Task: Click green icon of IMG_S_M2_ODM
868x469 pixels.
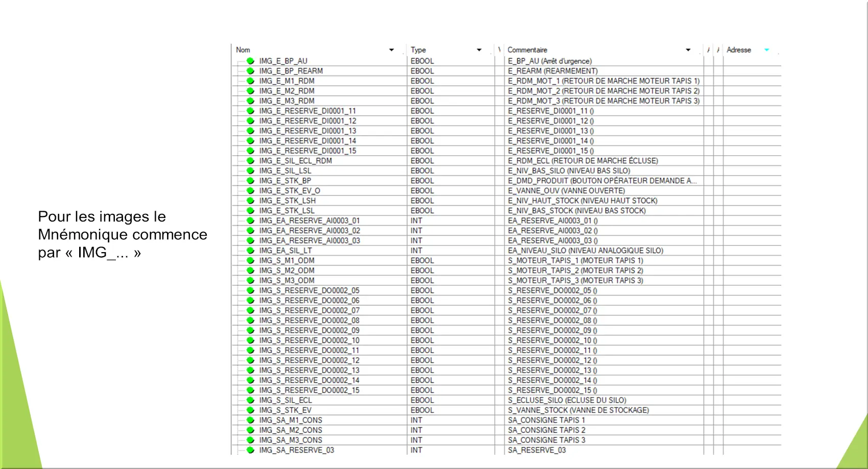Action: pyautogui.click(x=250, y=270)
